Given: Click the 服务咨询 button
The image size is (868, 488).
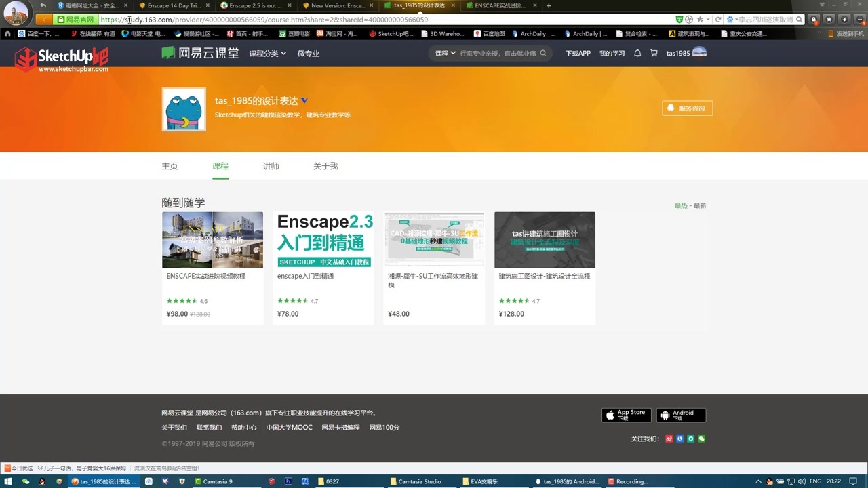Looking at the screenshot, I should (687, 108).
